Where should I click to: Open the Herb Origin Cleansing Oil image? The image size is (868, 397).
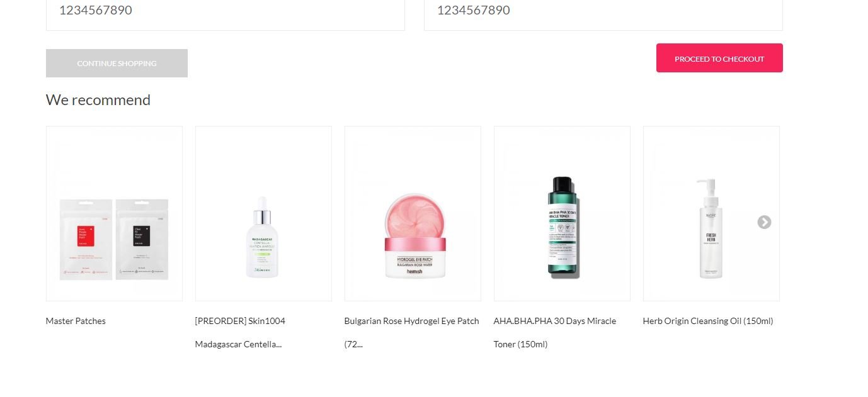[711, 213]
